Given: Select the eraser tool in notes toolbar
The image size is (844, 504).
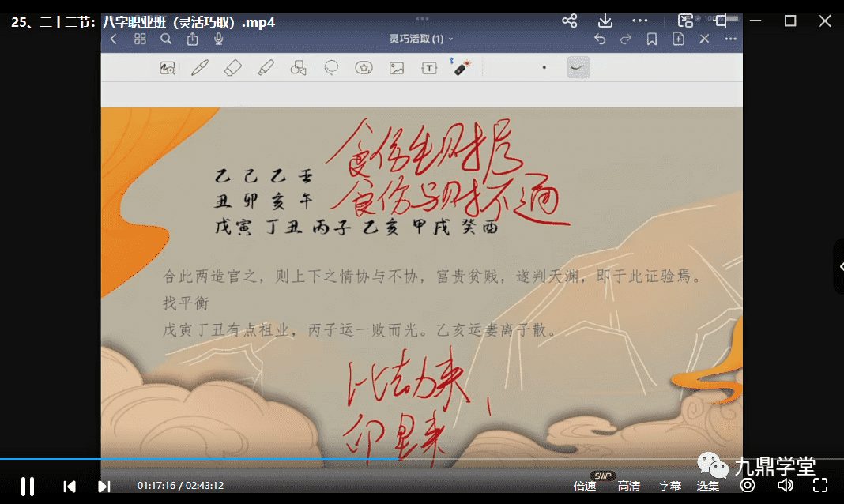Looking at the screenshot, I should [232, 68].
